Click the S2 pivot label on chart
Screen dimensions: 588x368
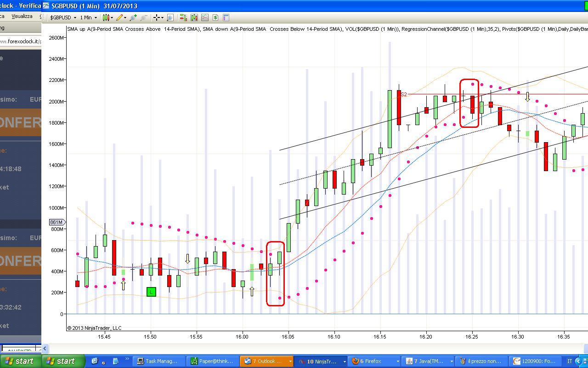point(404,94)
